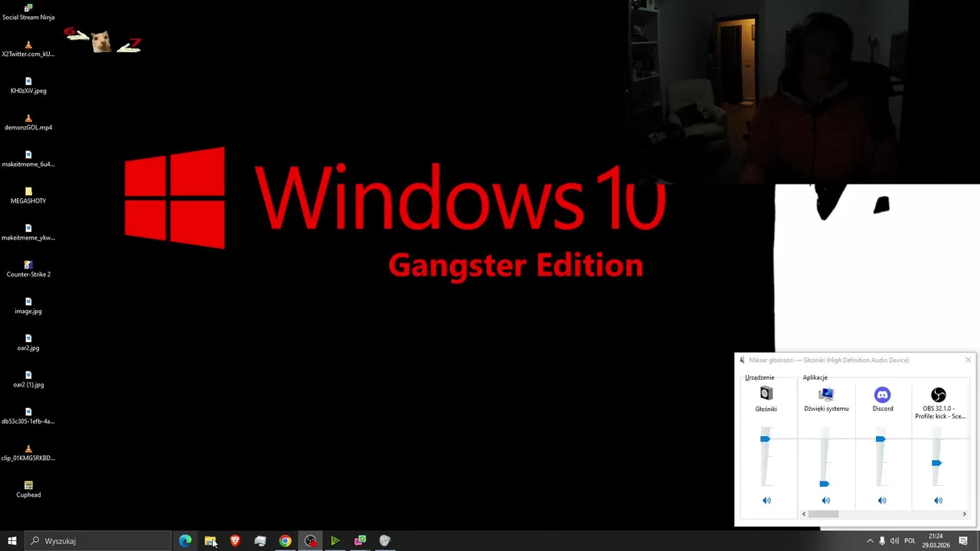Click the Głośniki volume slider handle
This screenshot has height=551, width=980.
(765, 439)
